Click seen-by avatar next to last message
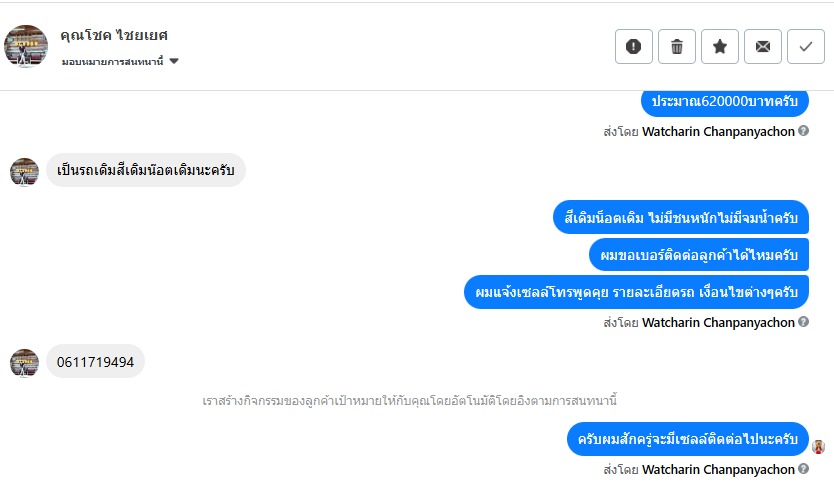The image size is (834, 500). tap(819, 447)
